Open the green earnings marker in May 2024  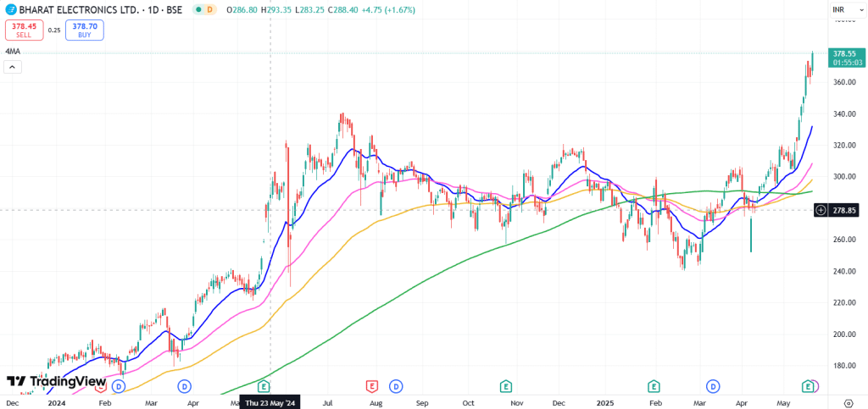click(x=264, y=386)
